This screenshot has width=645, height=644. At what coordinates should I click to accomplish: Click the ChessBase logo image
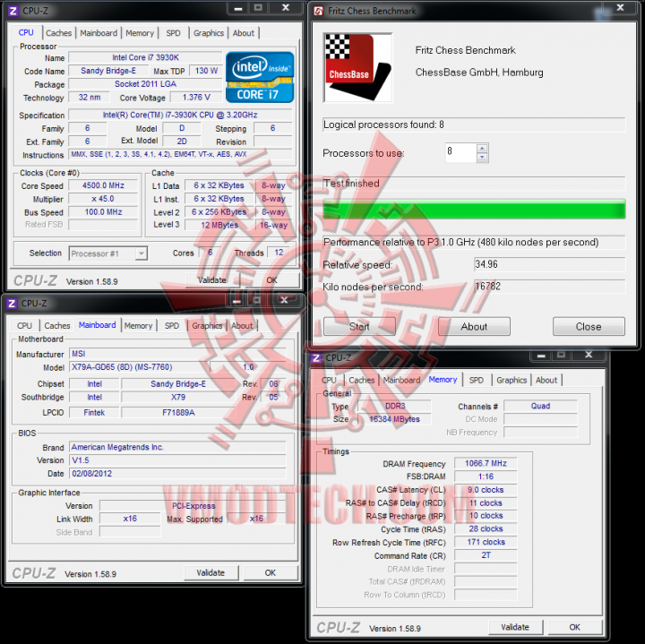pos(357,67)
